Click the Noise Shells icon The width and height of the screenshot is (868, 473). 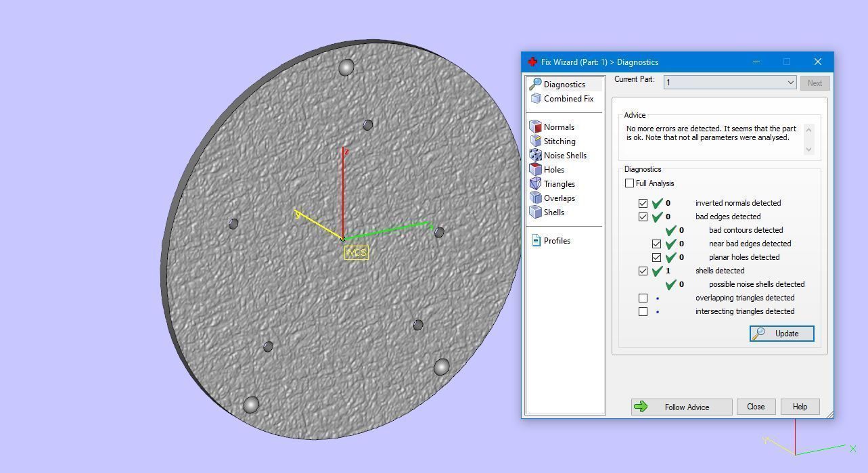click(x=535, y=155)
